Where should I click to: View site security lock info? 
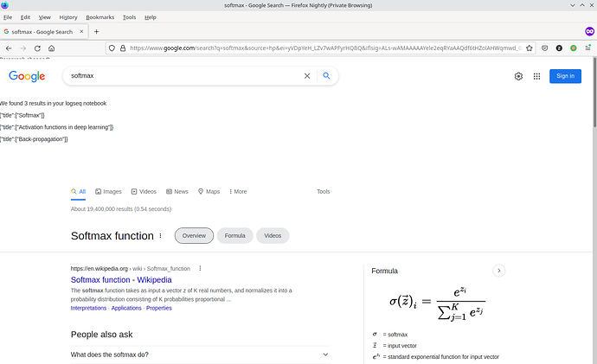123,48
